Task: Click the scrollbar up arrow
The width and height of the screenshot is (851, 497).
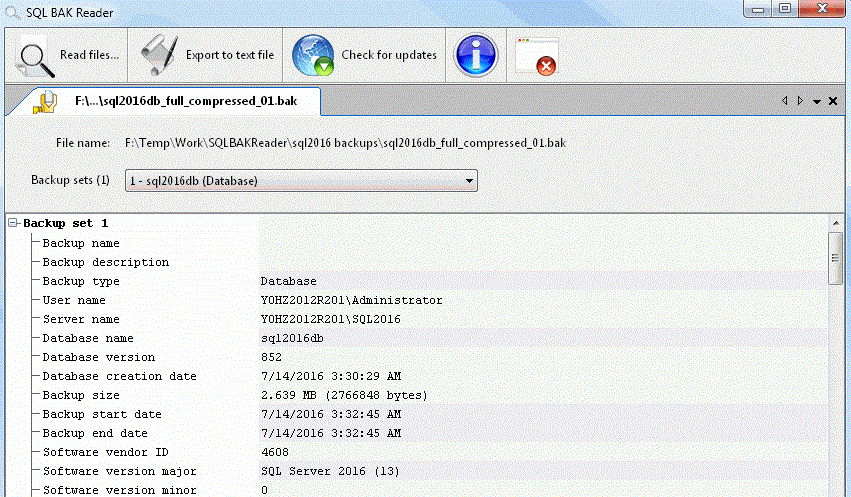Action: tap(836, 223)
